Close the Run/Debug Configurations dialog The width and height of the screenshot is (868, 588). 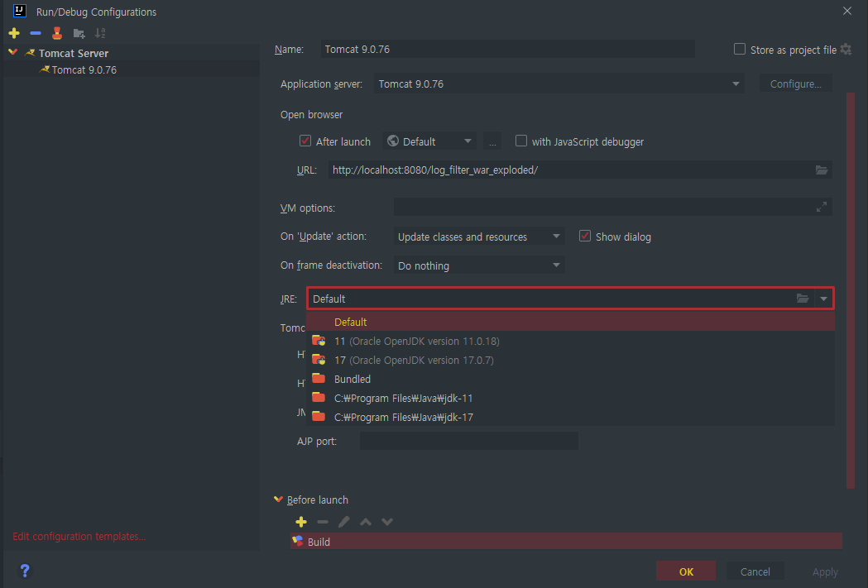[x=847, y=11]
